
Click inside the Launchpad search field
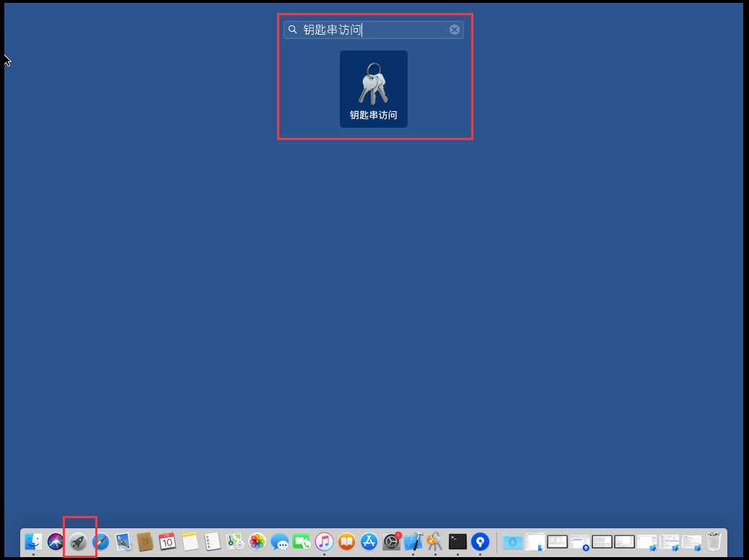(373, 30)
